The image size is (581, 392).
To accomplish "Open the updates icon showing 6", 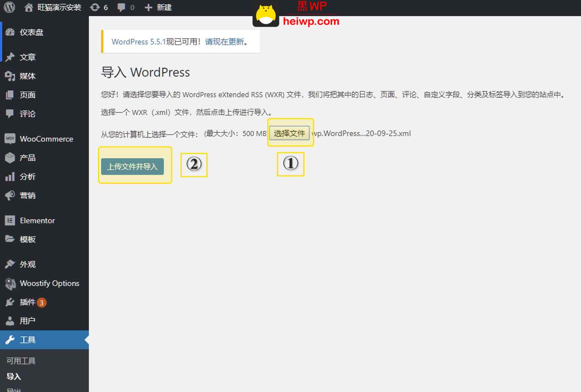I will (x=95, y=7).
